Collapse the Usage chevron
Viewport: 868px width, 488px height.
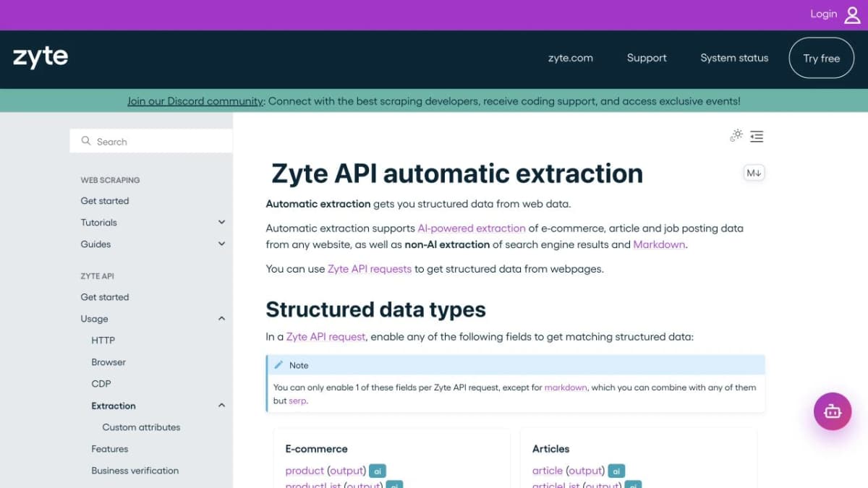221,319
